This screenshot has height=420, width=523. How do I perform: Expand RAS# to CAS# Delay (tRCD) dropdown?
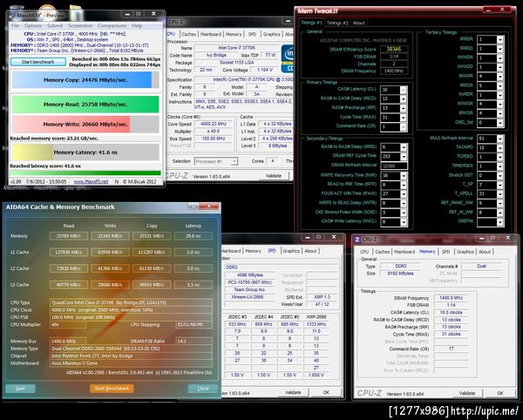404,99
